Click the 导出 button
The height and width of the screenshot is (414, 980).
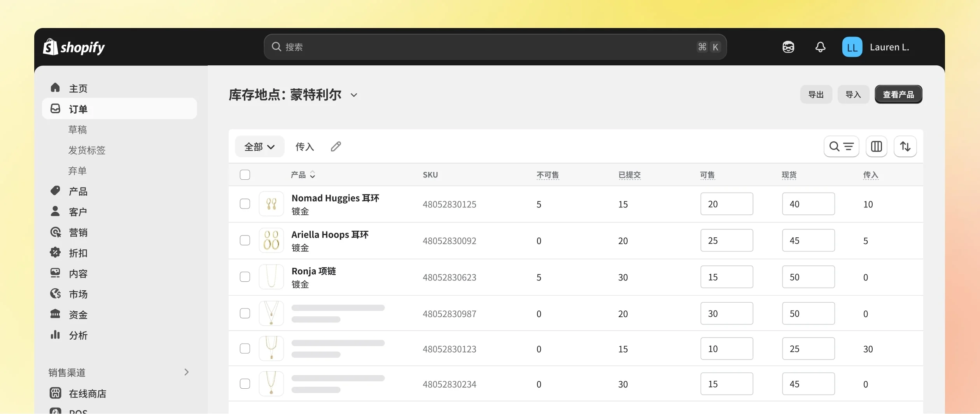(x=816, y=94)
